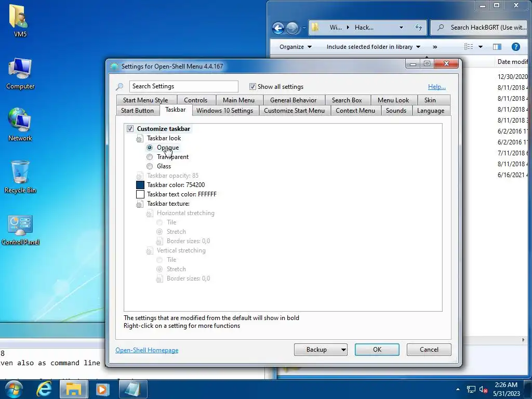Open Include selected folder in library dropdown
This screenshot has width=532, height=399.
point(373,47)
